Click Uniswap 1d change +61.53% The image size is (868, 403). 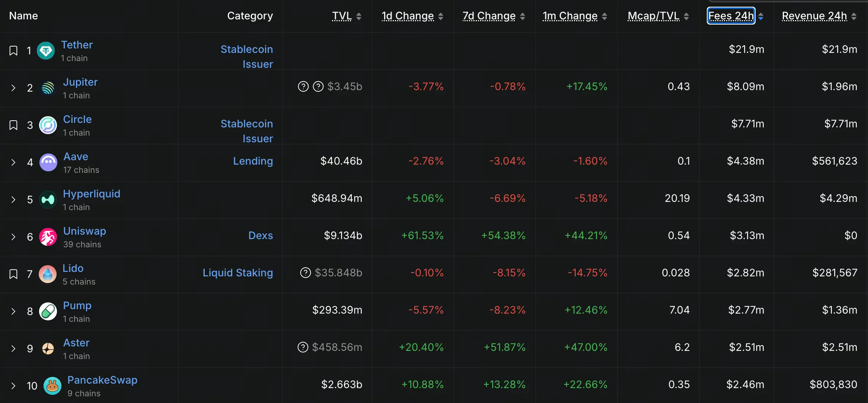pyautogui.click(x=422, y=235)
